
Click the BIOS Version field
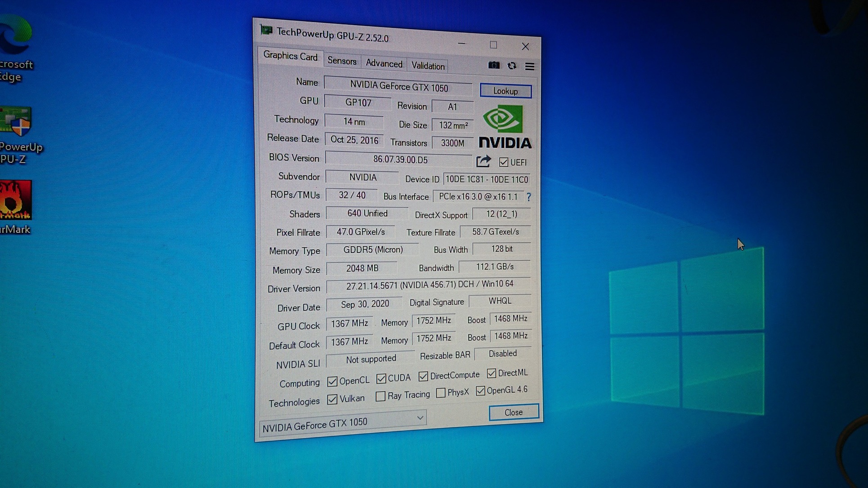[400, 160]
